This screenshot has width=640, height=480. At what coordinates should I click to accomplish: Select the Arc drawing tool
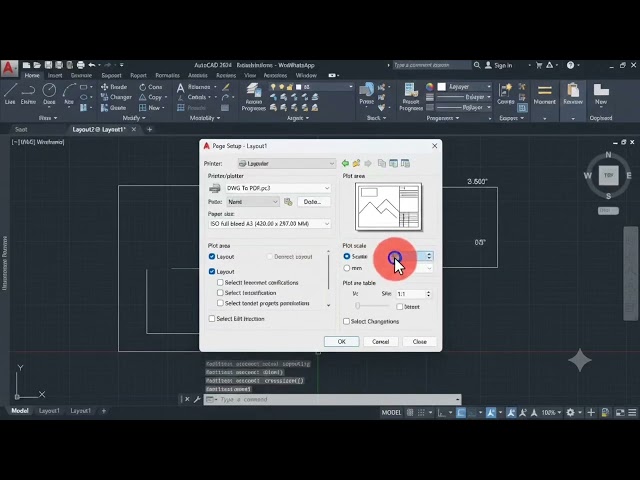pos(69,94)
